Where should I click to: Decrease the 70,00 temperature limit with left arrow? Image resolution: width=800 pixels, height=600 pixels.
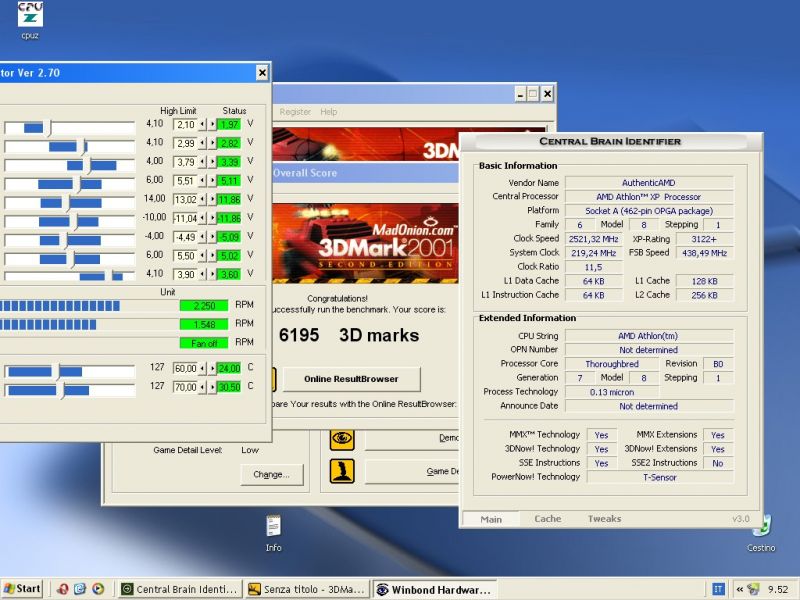pyautogui.click(x=203, y=387)
